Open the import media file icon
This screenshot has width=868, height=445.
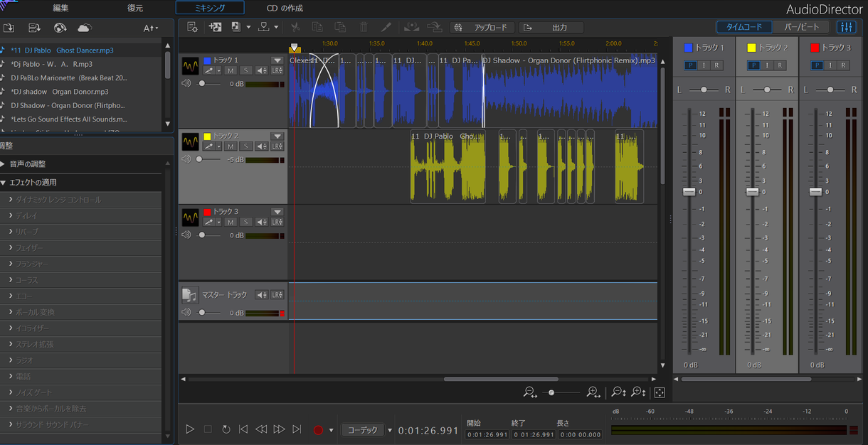[x=9, y=28]
